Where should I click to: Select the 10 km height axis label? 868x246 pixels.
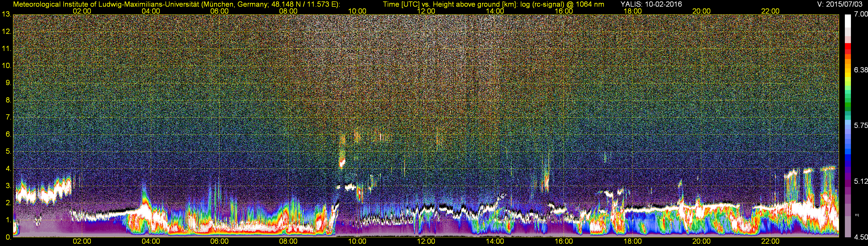pyautogui.click(x=6, y=66)
